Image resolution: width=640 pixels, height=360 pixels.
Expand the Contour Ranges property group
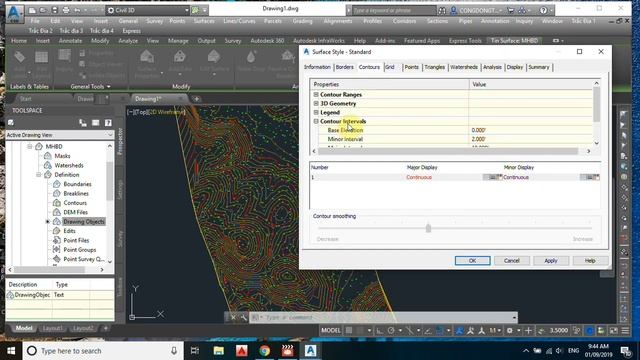click(316, 94)
